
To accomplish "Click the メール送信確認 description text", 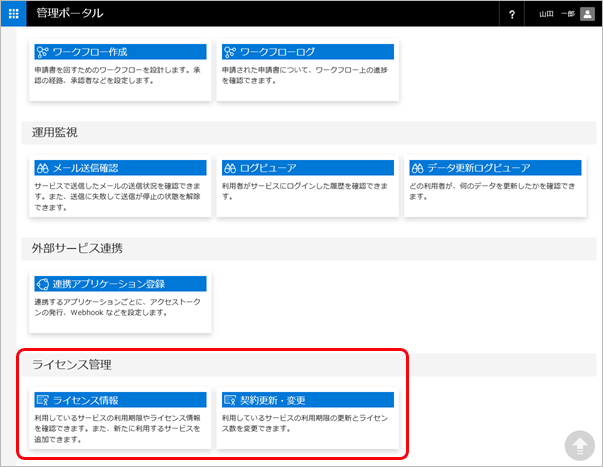I will click(x=117, y=197).
